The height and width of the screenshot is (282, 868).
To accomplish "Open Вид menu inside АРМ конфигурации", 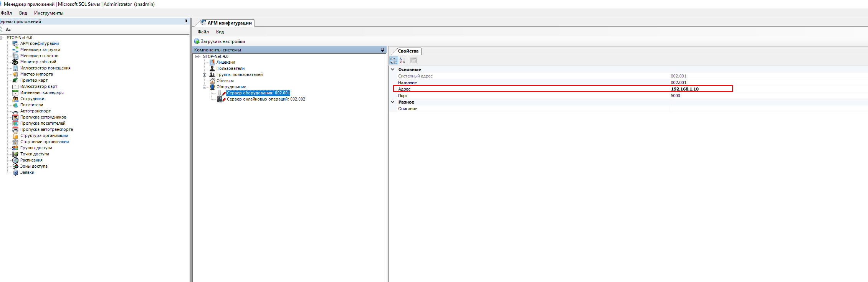I will pos(220,32).
